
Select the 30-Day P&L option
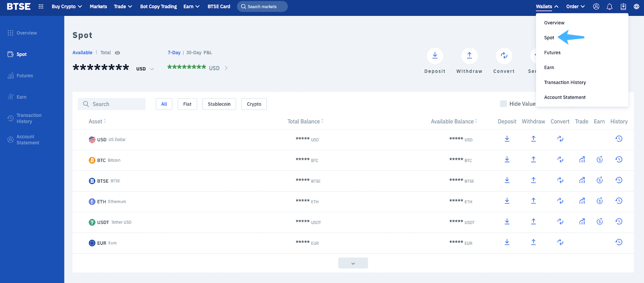click(199, 52)
